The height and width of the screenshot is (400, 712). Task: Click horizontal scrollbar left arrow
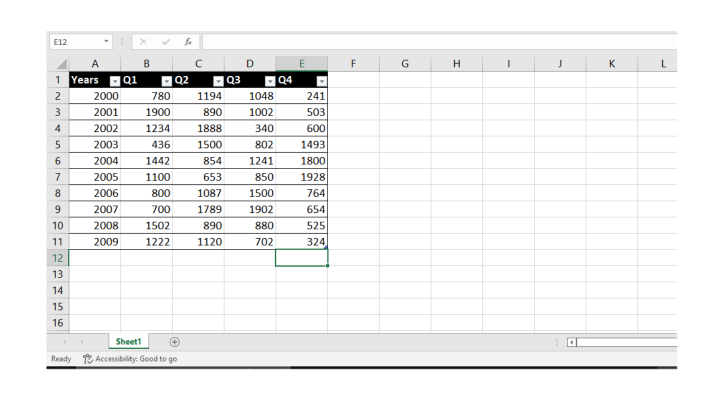tap(572, 342)
